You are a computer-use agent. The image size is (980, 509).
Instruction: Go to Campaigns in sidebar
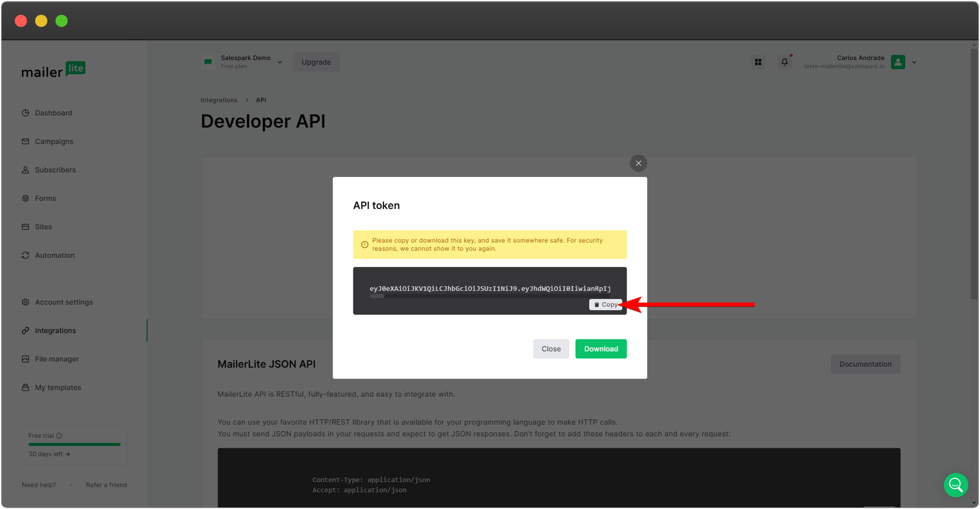[x=54, y=141]
